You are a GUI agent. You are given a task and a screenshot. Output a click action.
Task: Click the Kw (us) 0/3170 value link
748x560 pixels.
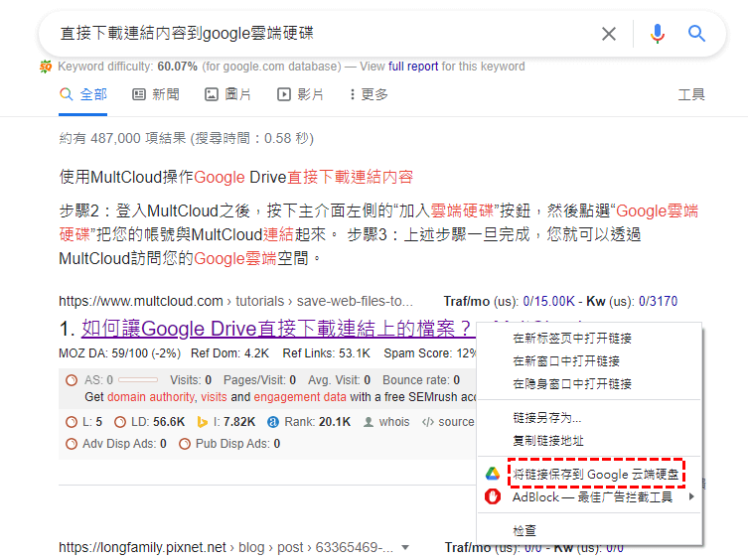pos(658,302)
